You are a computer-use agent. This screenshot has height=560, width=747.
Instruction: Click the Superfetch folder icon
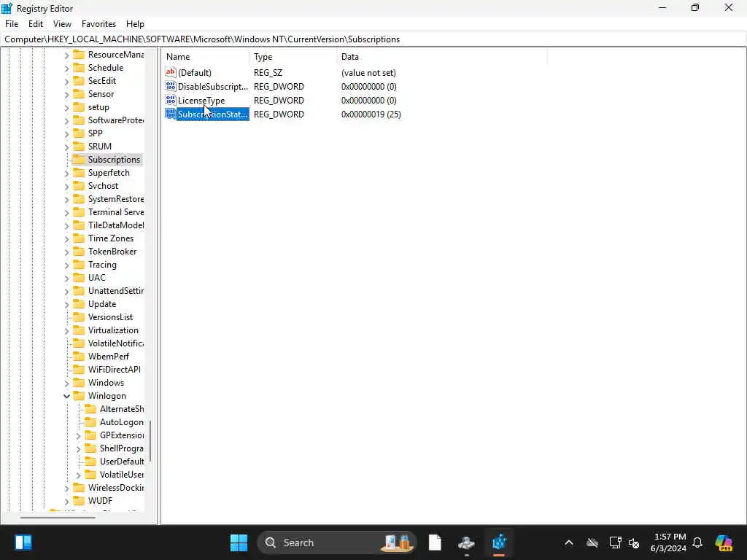(x=79, y=172)
